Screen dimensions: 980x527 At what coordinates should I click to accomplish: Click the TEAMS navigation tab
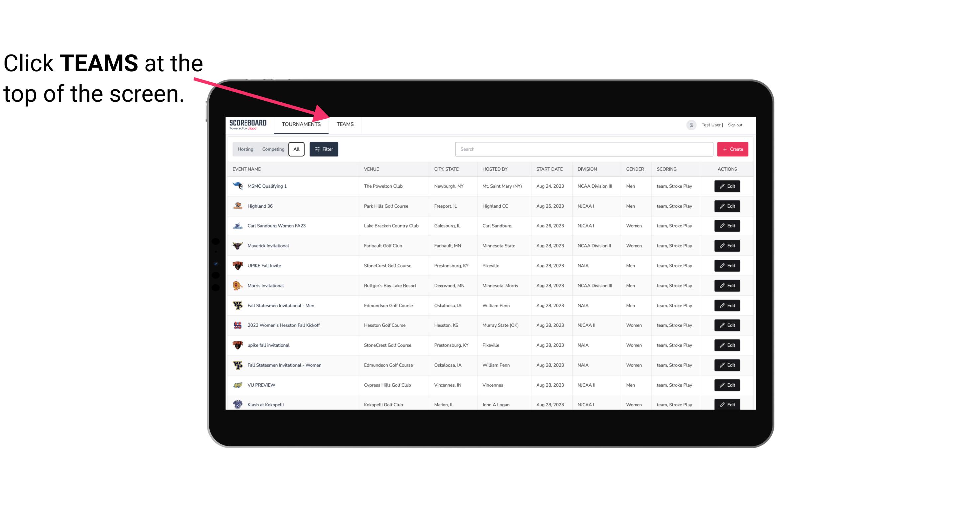pos(344,124)
